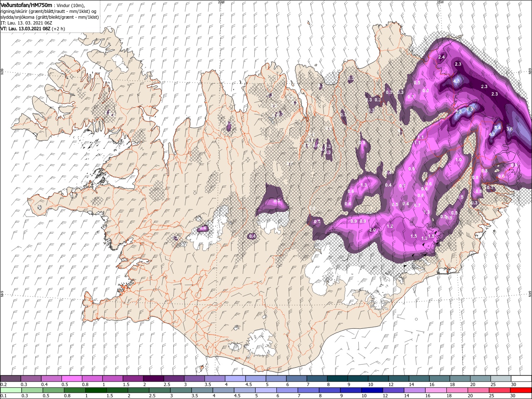
Task: Click the bright pink 0.5 swatch in snow scale
Action: [x=71, y=379]
